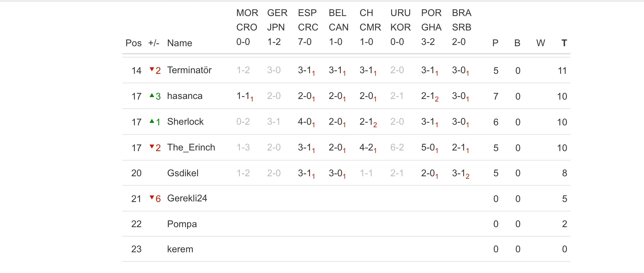Open kerem's player entry
Screen dimensions: 644x273
tap(180, 249)
